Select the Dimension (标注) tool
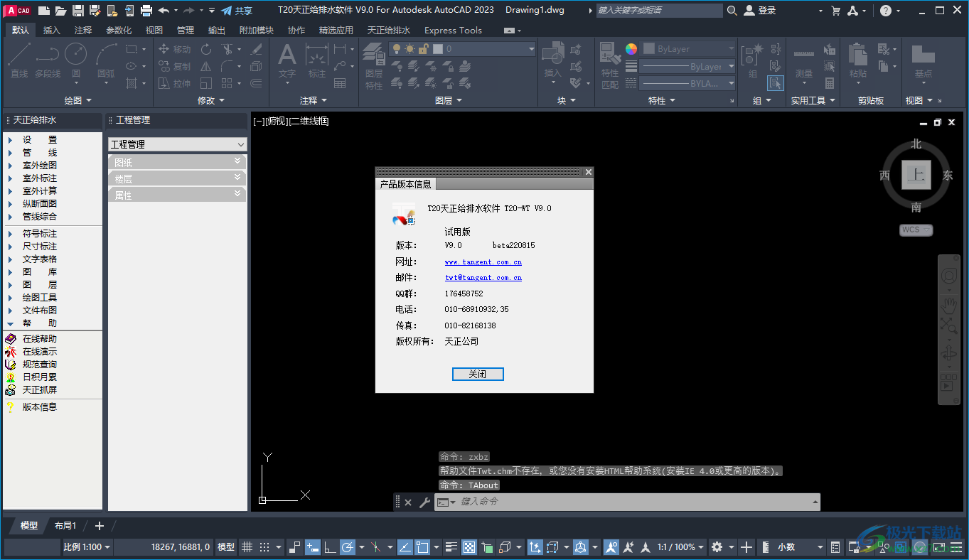The height and width of the screenshot is (560, 969). 316,60
